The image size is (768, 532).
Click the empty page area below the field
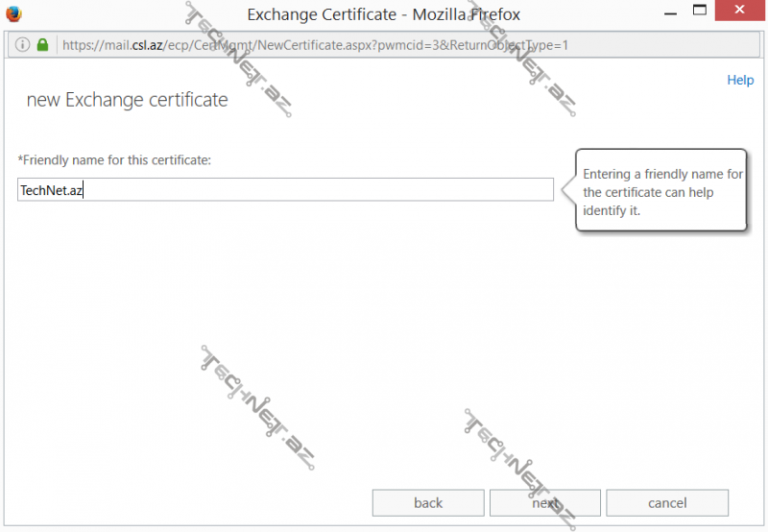[x=288, y=317]
